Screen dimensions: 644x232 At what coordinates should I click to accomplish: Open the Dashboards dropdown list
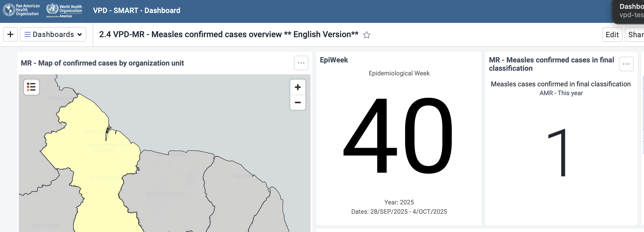pyautogui.click(x=53, y=34)
